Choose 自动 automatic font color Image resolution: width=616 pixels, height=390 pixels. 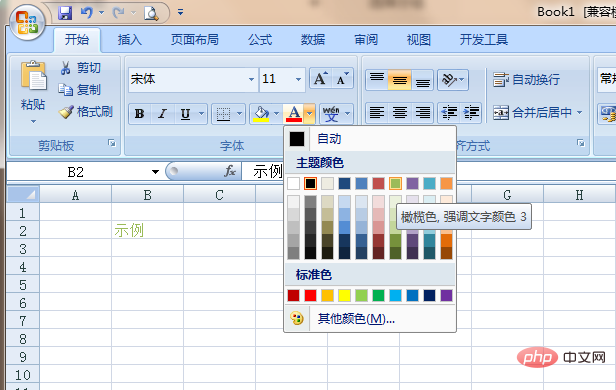370,139
